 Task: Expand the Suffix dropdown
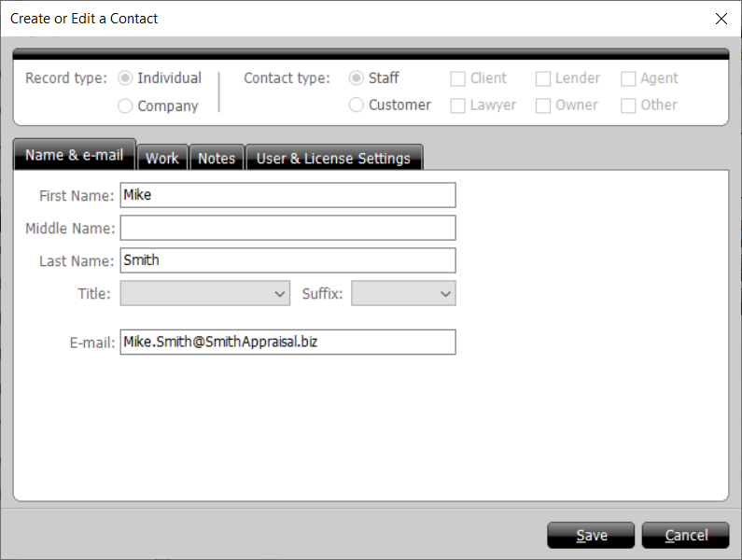tap(403, 294)
